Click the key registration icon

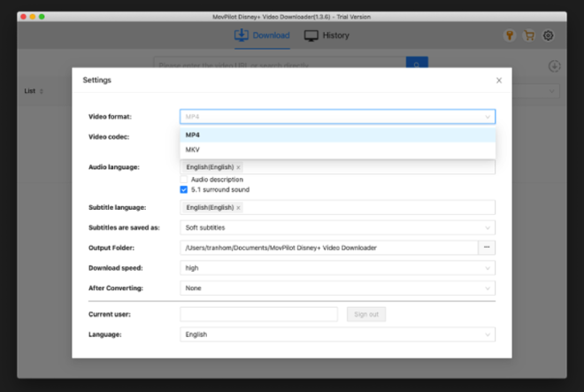pos(510,35)
